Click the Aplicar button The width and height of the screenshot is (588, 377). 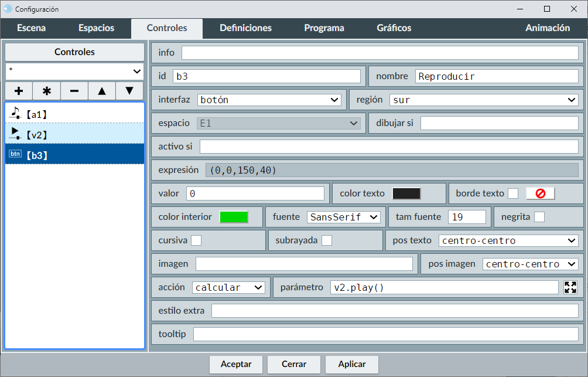point(352,364)
